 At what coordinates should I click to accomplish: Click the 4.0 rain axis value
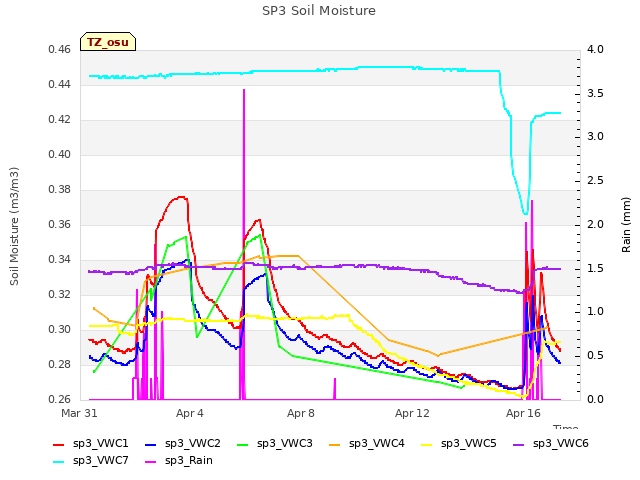(x=595, y=50)
